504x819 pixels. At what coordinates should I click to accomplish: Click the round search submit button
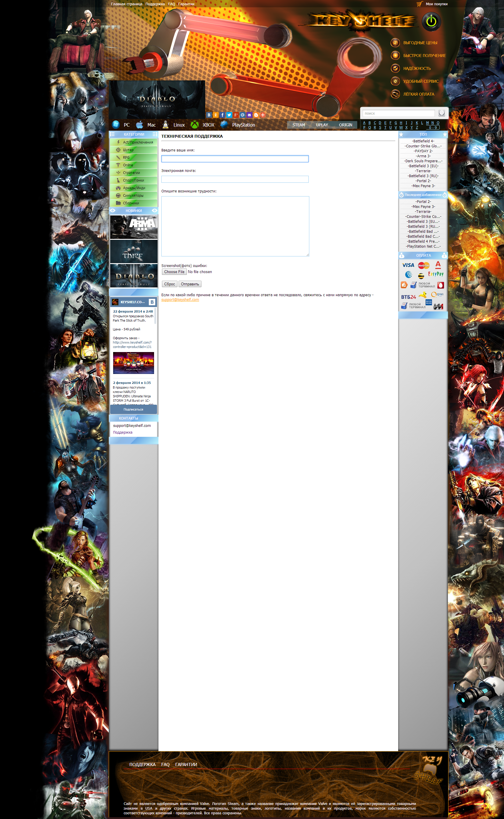tap(442, 113)
